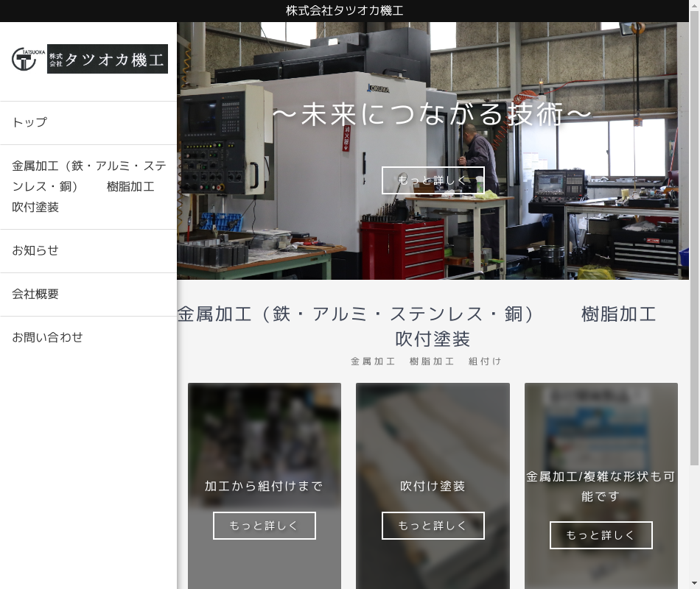This screenshot has width=700, height=589.
Task: Select the 金属加工・樹脂加工・吹付塗装 sidebar menu item
Action: tap(88, 186)
